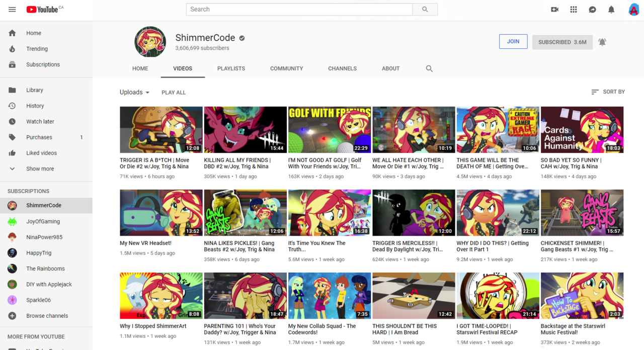Click the search magnifier button
644x350 pixels.
click(x=425, y=10)
